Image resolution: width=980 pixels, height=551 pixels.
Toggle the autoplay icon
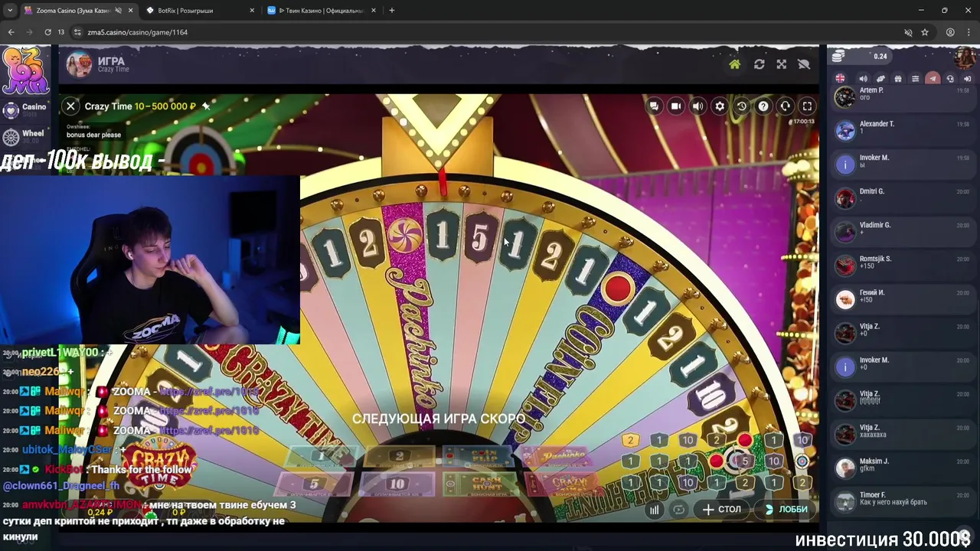coord(678,510)
